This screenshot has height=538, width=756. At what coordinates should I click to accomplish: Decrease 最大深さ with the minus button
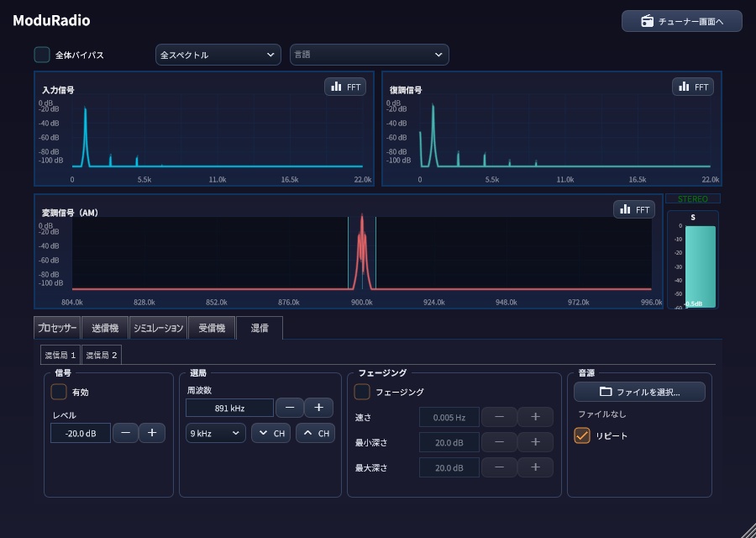pos(500,467)
